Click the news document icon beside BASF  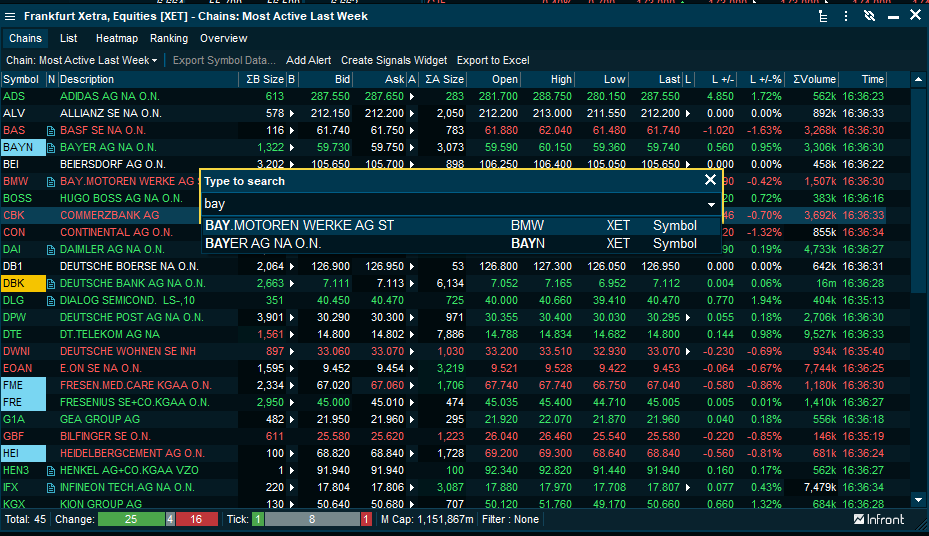click(x=51, y=131)
